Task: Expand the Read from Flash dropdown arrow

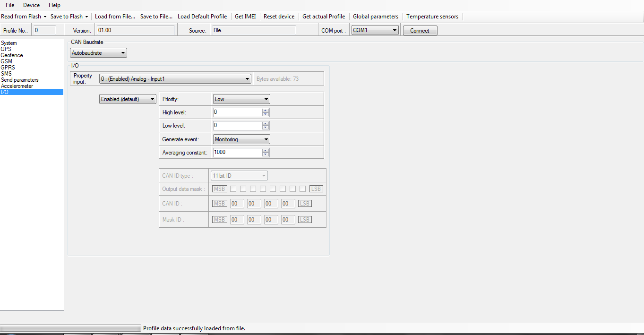Action: 45,17
